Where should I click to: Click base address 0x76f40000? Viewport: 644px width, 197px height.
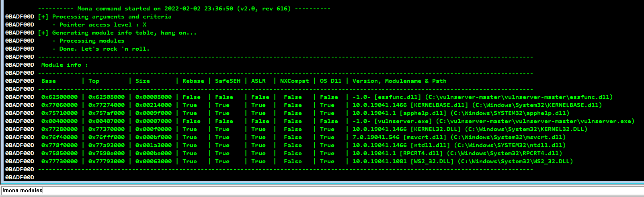[59, 137]
